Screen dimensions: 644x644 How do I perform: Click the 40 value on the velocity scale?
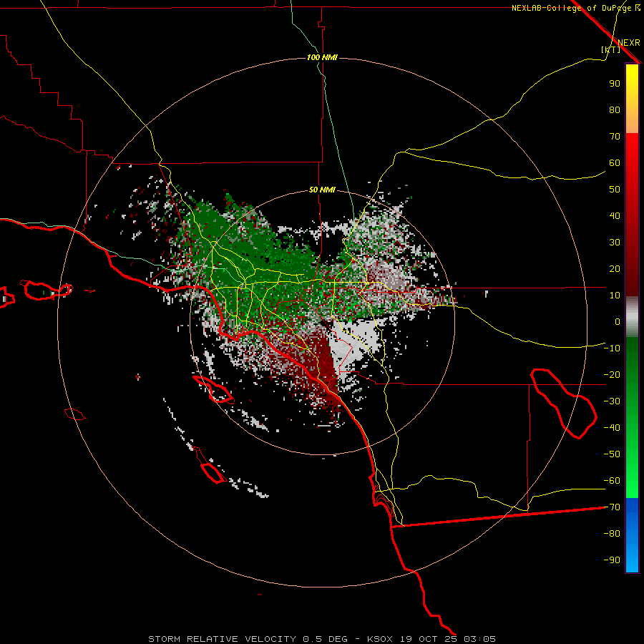pyautogui.click(x=615, y=215)
